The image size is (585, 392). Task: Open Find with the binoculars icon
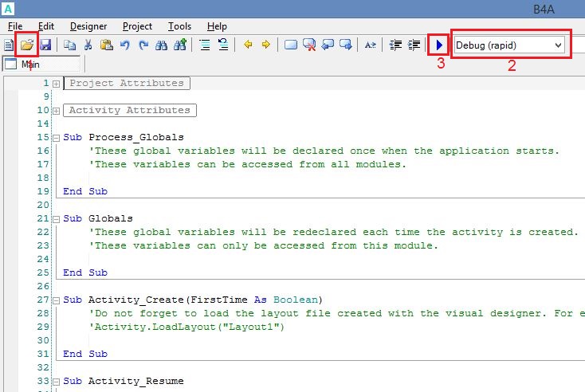point(161,45)
